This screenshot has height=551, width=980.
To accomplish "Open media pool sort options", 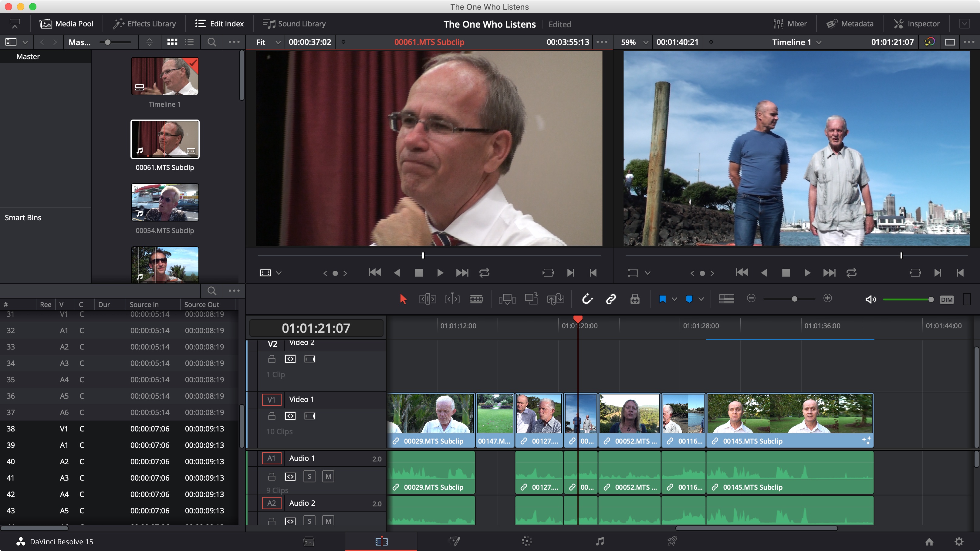I will point(150,42).
